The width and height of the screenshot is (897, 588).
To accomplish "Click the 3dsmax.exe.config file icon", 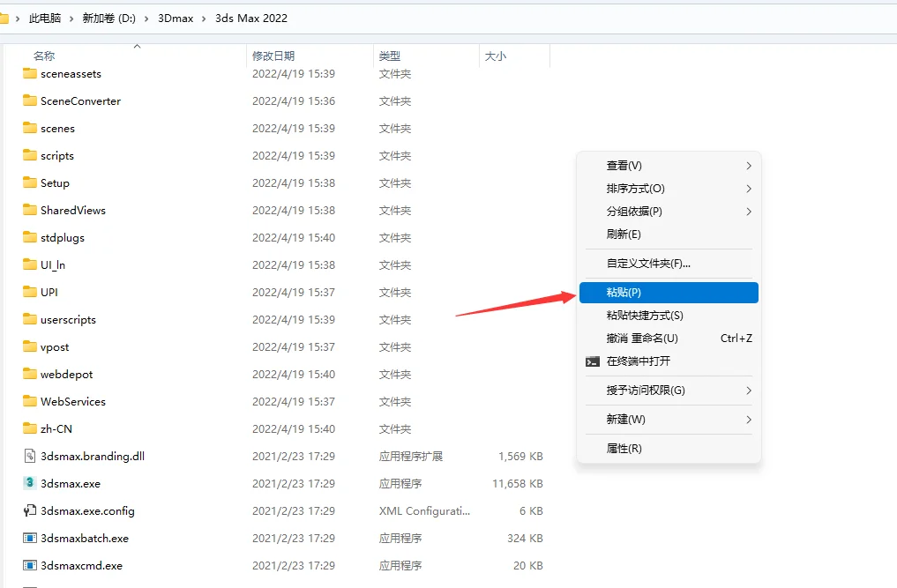I will point(30,510).
